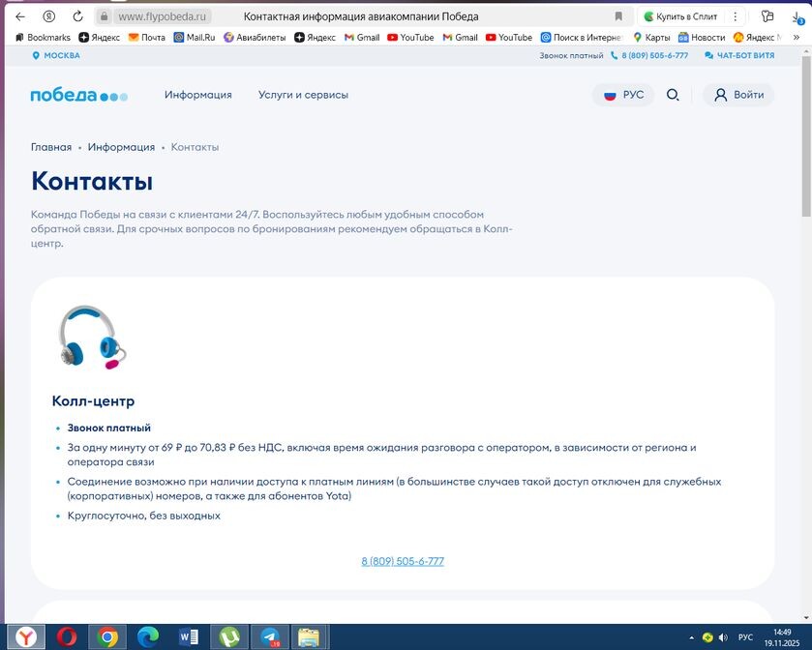Open the Услуги и сервисы menu
Screen dimensions: 812x650
304,95
